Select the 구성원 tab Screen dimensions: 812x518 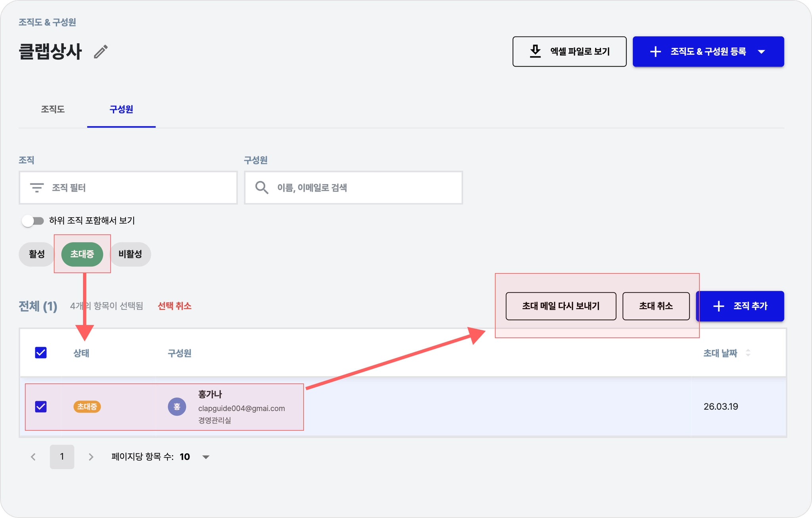pos(121,109)
